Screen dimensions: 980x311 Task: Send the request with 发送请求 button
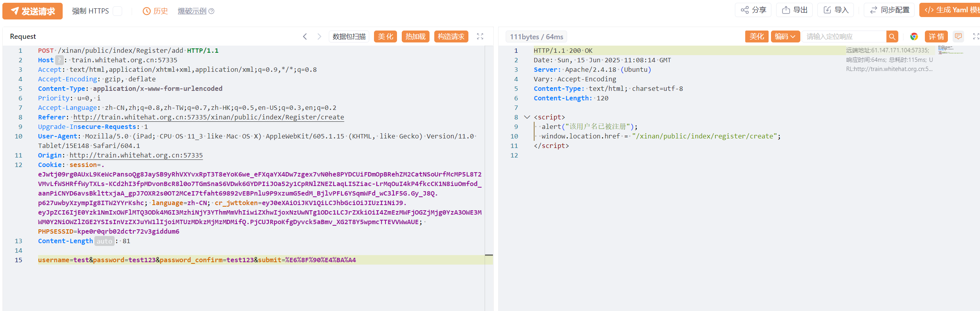[33, 11]
